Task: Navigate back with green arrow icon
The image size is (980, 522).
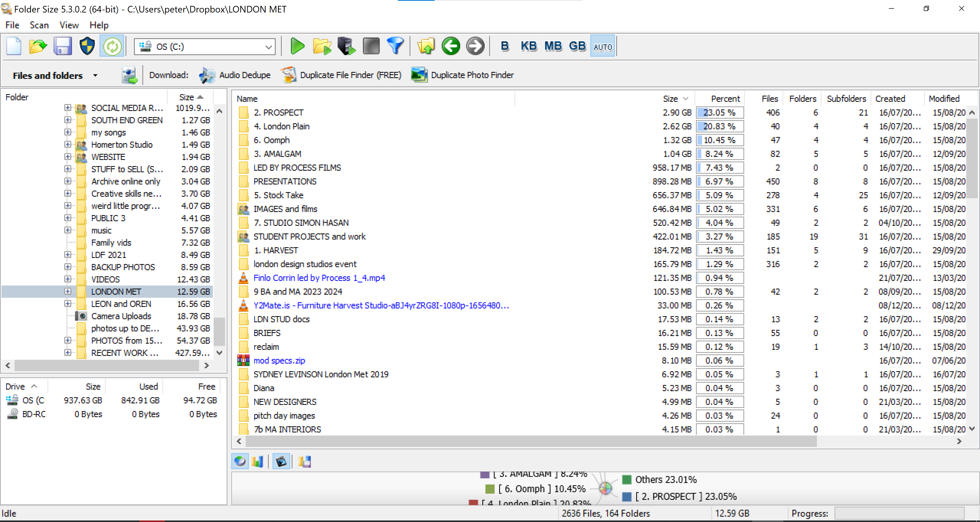Action: tap(451, 46)
